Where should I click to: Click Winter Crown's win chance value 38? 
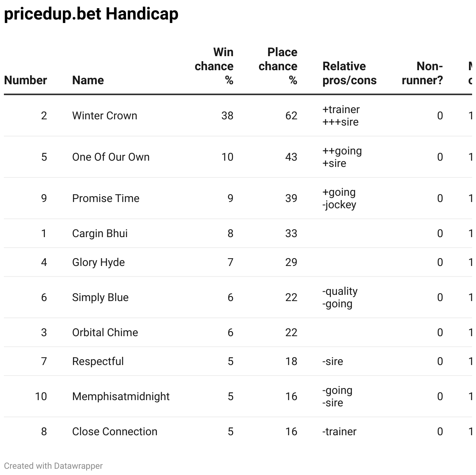[227, 116]
